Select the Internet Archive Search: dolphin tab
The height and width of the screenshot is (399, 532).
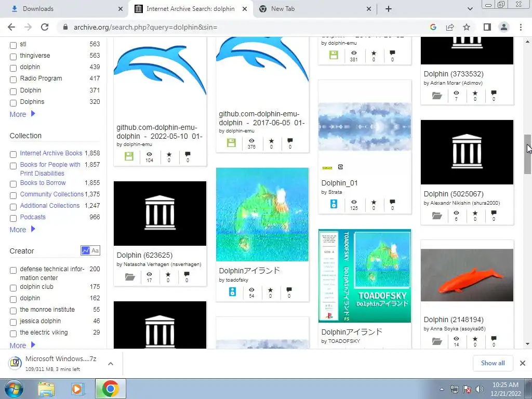tap(190, 9)
